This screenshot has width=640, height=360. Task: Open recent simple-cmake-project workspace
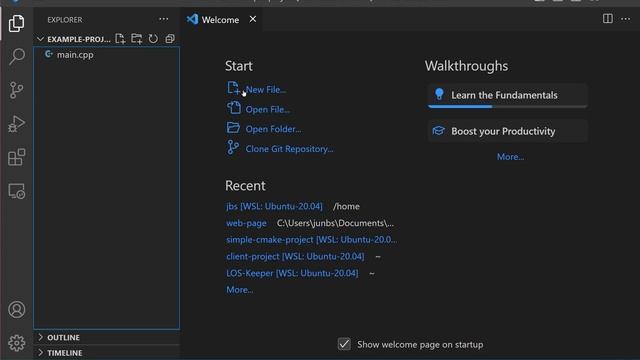point(311,240)
